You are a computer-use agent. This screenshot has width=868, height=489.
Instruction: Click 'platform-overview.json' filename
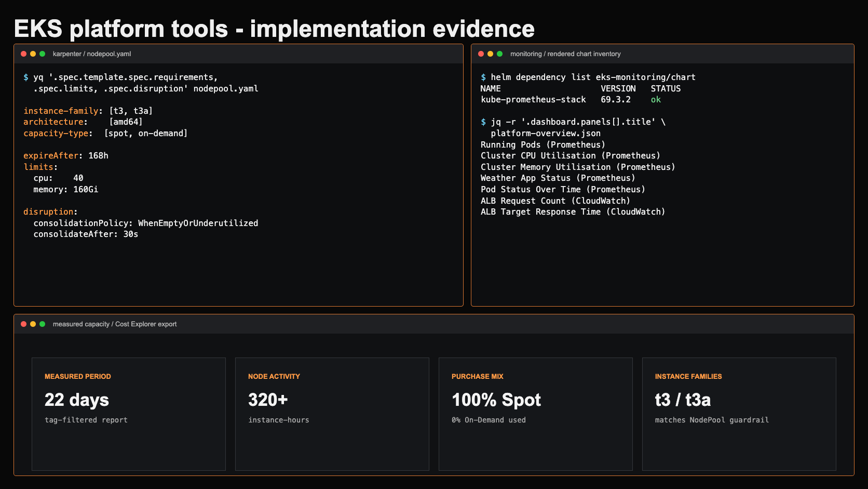(546, 133)
